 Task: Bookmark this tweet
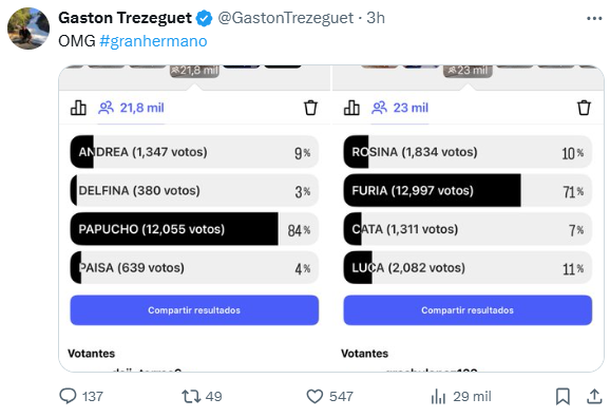coord(563,396)
